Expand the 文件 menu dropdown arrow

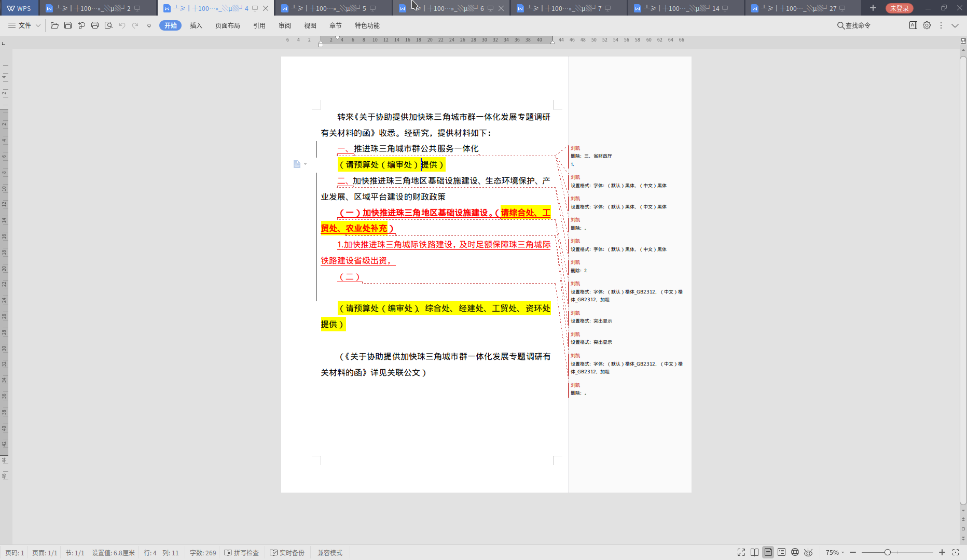(38, 25)
